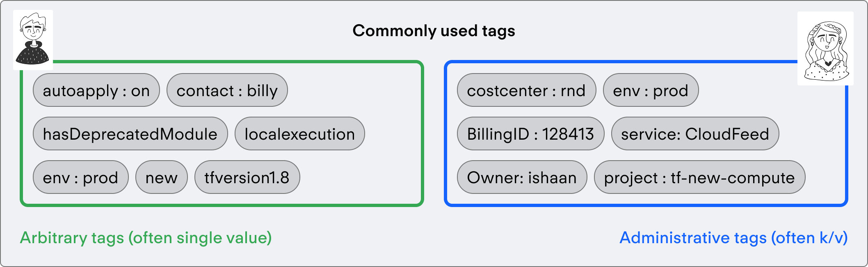Select the tfversion1.8 tag
The height and width of the screenshot is (267, 868).
(x=247, y=177)
